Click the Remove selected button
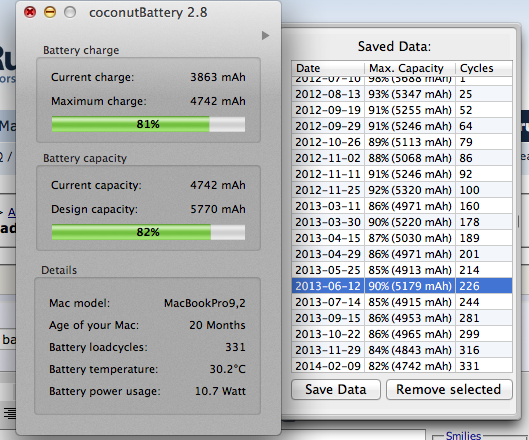The image size is (529, 440). [449, 389]
